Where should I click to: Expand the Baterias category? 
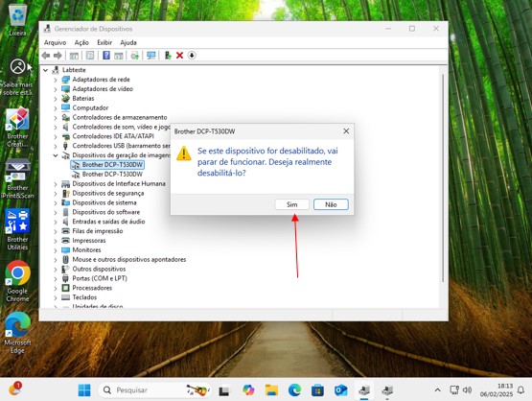click(56, 99)
